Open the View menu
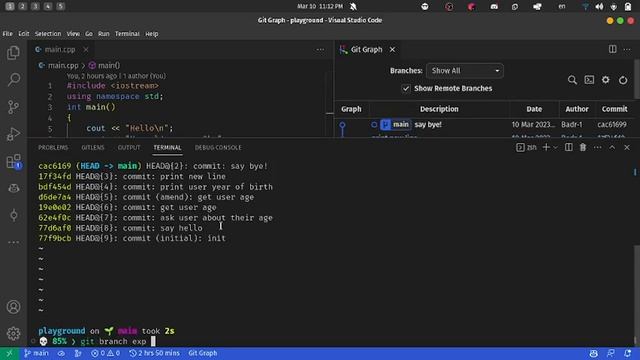Screen dimensions: 640x360 click(73, 34)
